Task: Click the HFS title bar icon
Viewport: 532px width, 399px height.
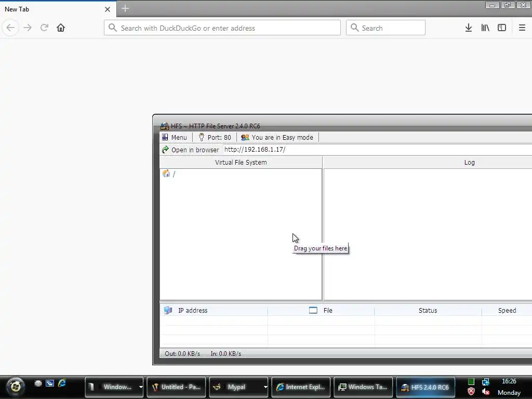Action: 165,126
